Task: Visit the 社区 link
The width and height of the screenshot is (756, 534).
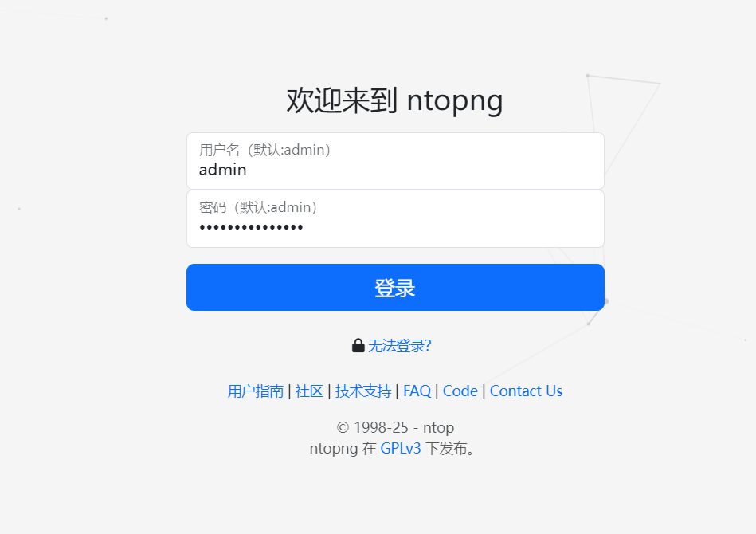Action: click(x=309, y=391)
